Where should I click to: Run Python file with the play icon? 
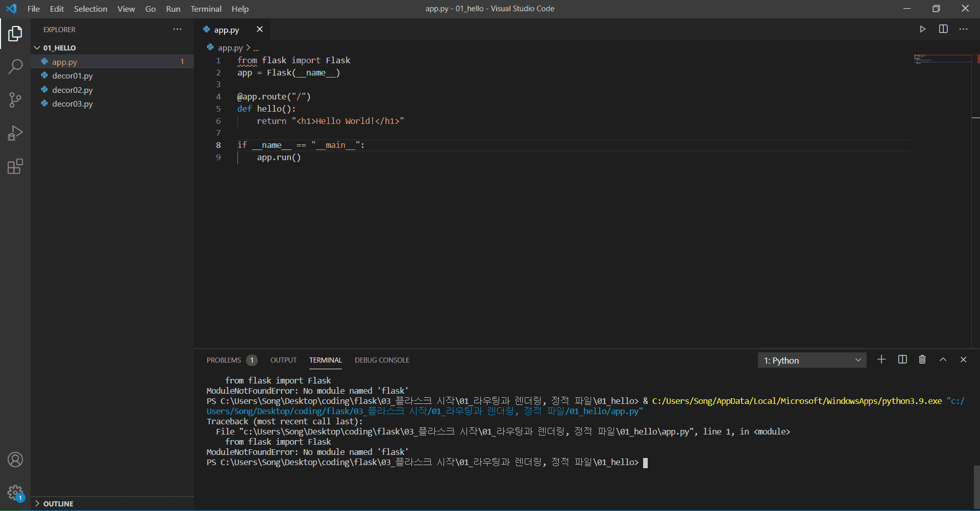tap(922, 29)
